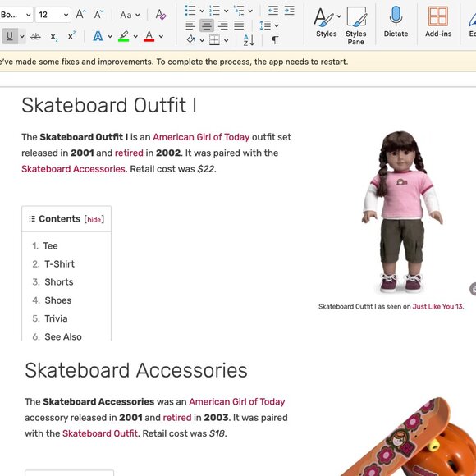Select the Shoes contents entry
Image resolution: width=476 pixels, height=476 pixels.
[58, 300]
